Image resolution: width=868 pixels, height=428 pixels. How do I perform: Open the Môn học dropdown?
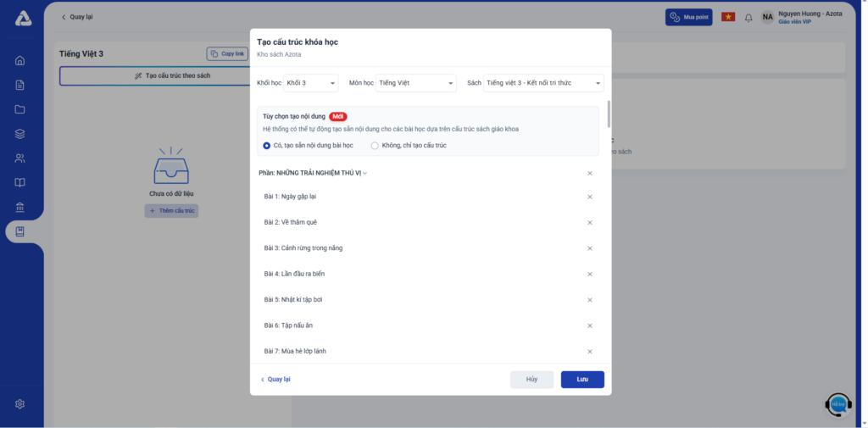416,83
